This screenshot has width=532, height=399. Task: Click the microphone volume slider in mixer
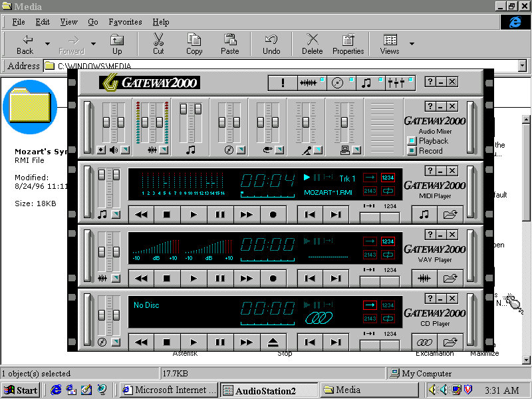[306, 123]
